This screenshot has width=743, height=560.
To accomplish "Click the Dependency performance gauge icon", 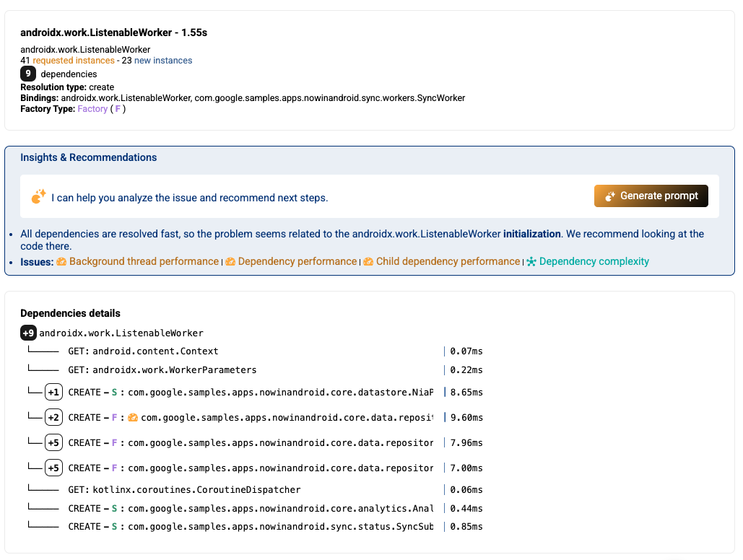I will tap(230, 262).
